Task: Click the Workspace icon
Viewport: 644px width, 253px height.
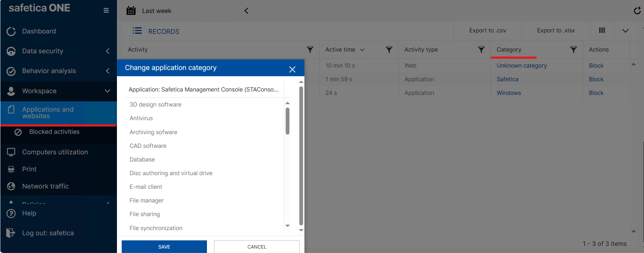Action: coord(11,91)
